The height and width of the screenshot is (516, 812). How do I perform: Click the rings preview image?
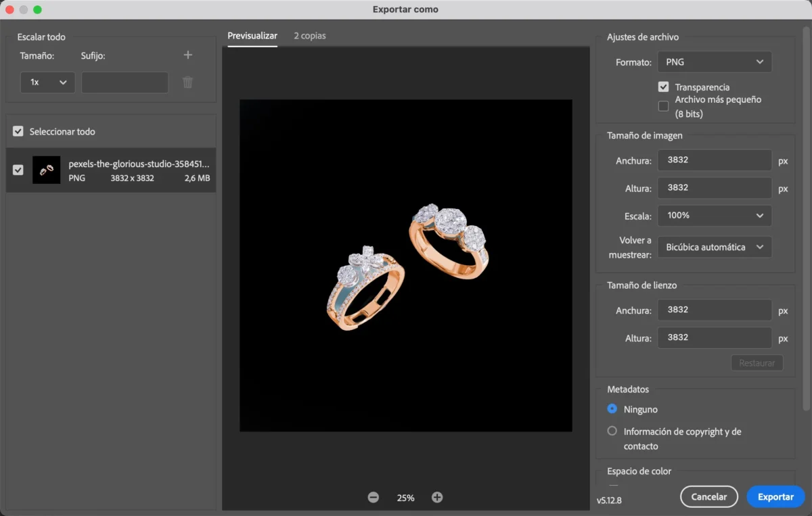click(x=406, y=266)
